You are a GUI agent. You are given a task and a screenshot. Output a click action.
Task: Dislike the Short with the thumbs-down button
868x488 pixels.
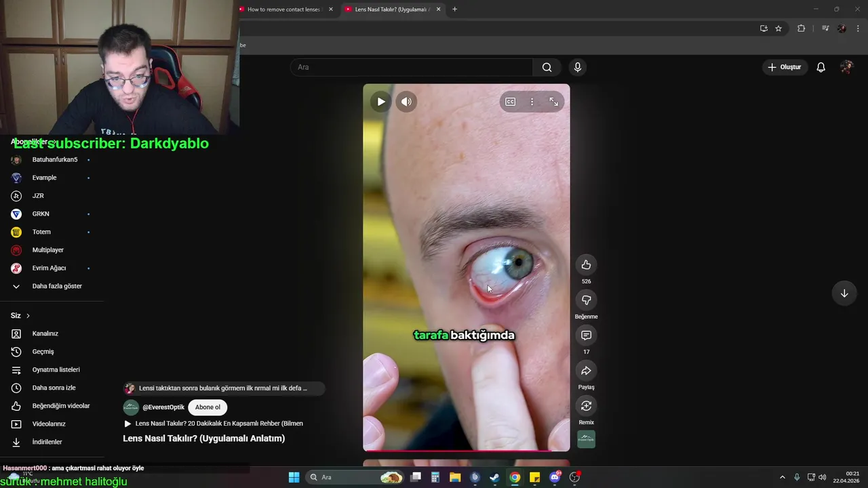[586, 300]
